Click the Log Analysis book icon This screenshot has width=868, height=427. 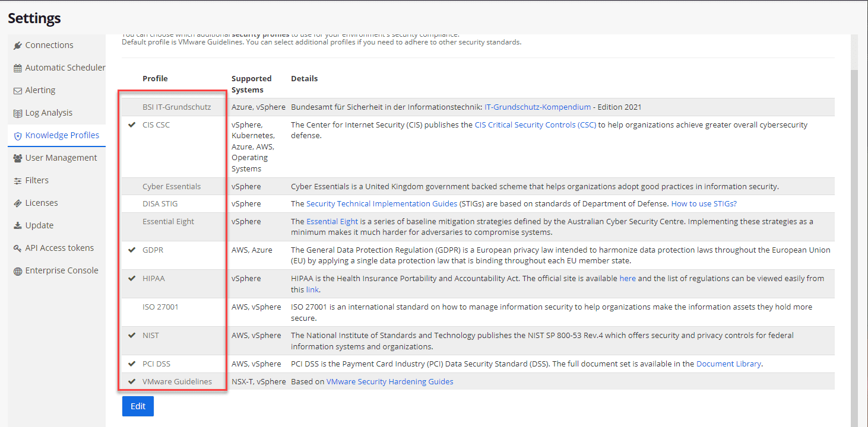[18, 113]
